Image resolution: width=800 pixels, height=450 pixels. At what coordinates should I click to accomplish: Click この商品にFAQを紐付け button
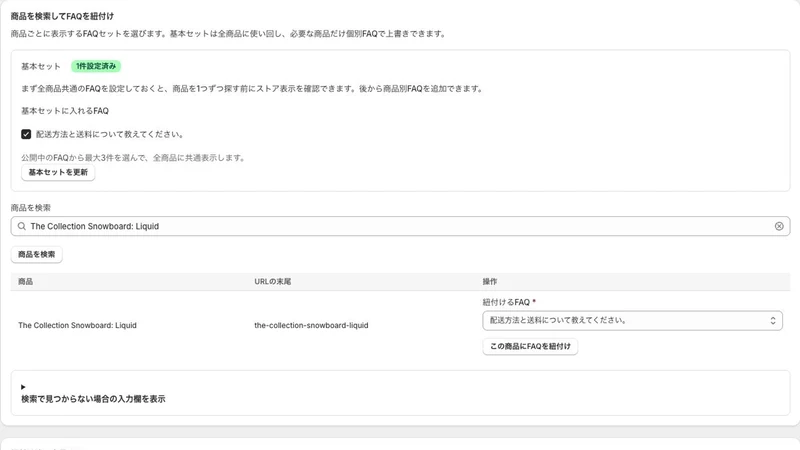(x=530, y=346)
